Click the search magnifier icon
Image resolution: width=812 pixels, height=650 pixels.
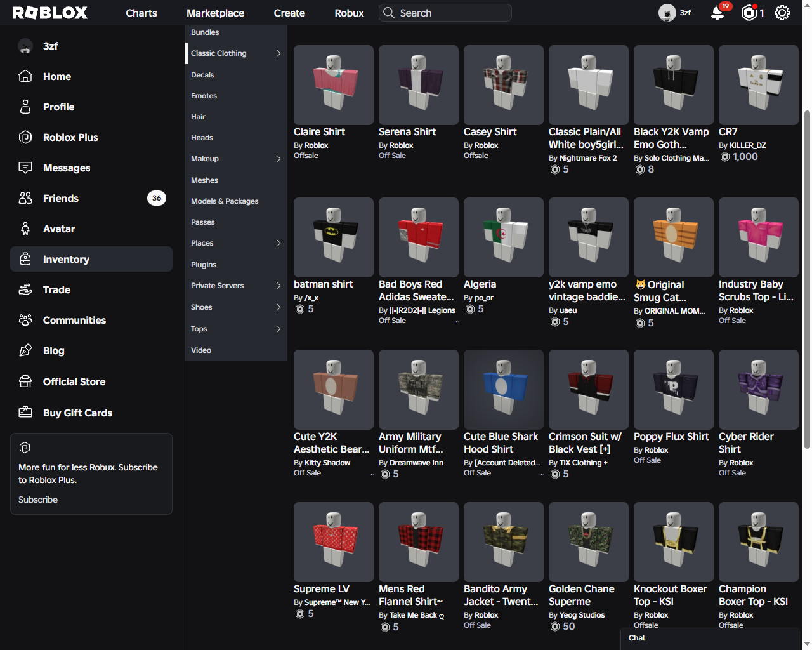(x=388, y=13)
